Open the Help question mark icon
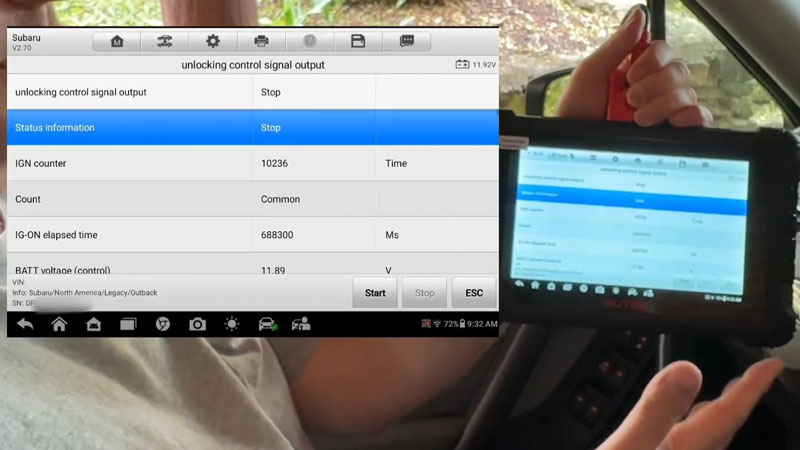This screenshot has height=450, width=800. point(310,41)
